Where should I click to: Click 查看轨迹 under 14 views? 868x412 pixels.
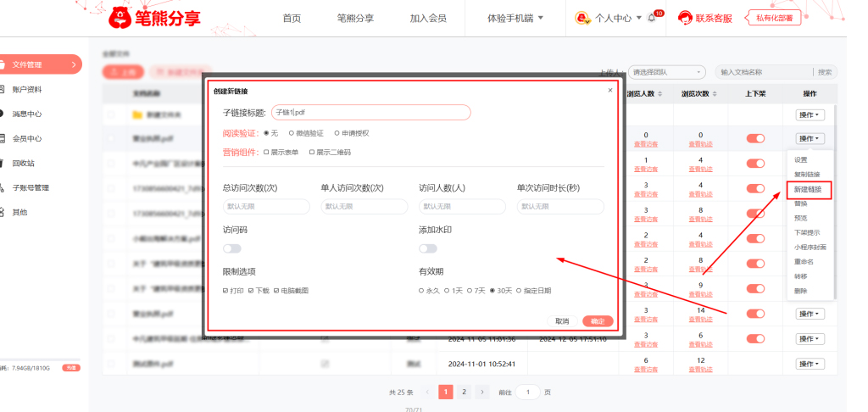click(x=701, y=320)
